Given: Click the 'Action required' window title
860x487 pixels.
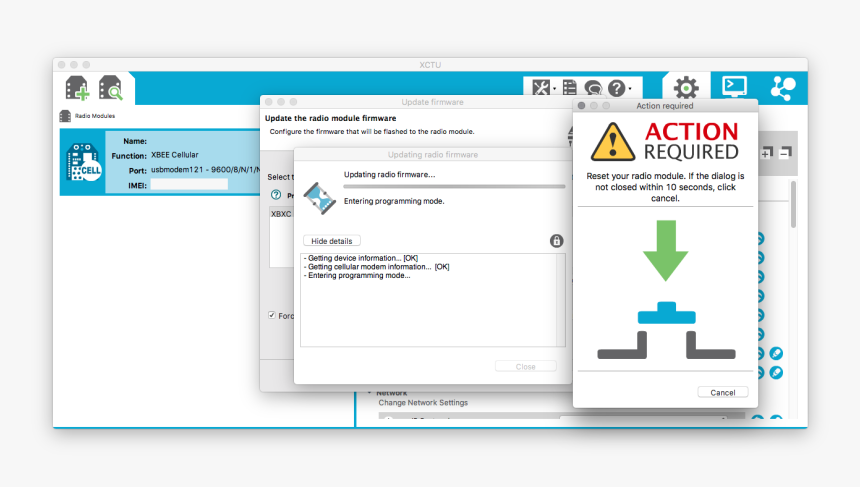Looking at the screenshot, I should 665,106.
